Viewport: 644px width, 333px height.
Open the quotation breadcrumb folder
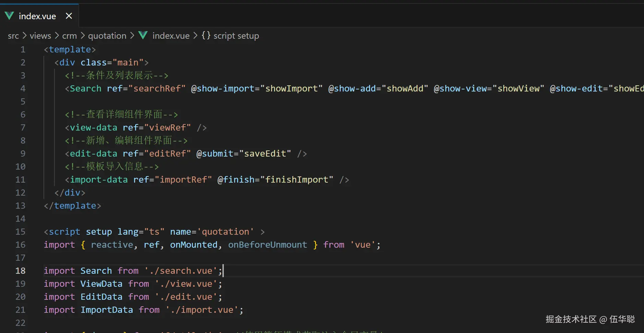coord(107,36)
